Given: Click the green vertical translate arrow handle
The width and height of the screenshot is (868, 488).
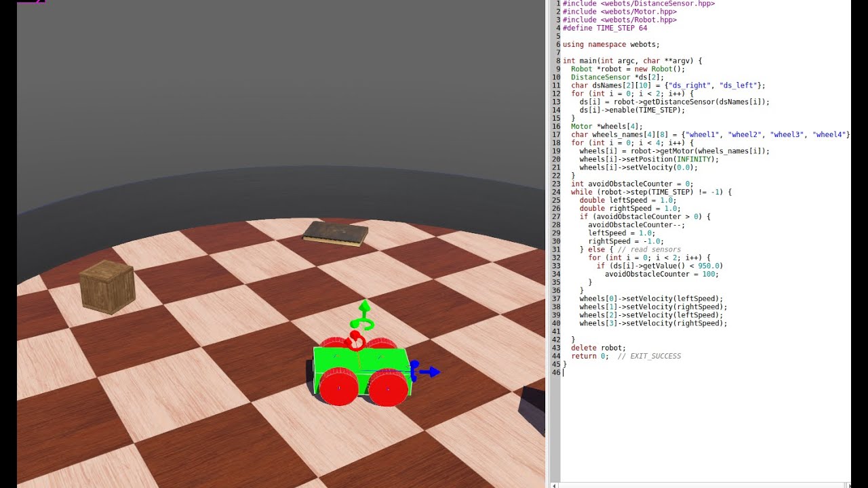Looking at the screenshot, I should pos(364,308).
